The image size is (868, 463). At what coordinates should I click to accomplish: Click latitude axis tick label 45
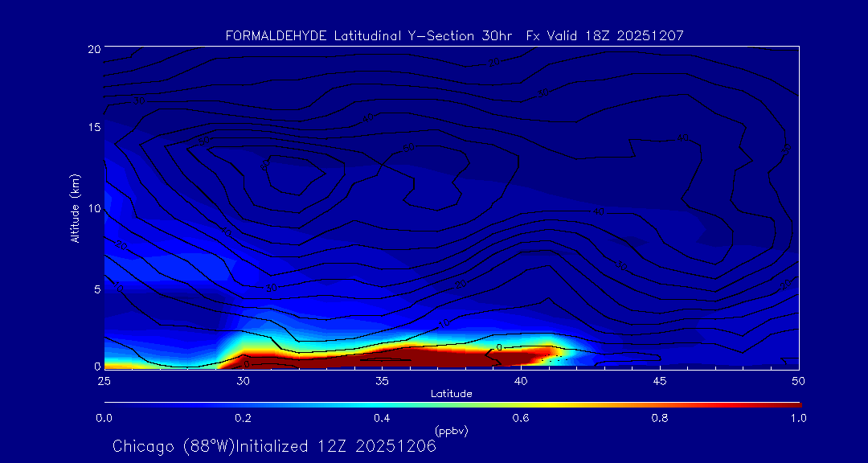tap(660, 381)
